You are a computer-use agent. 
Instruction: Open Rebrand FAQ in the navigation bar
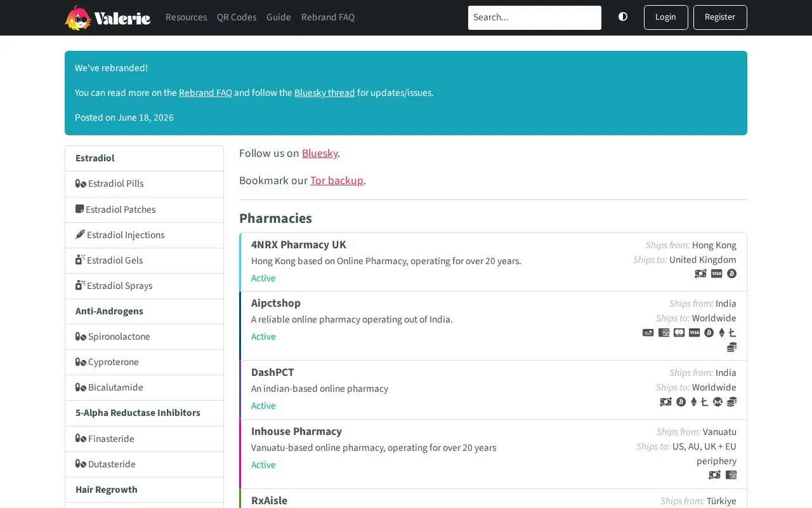328,17
